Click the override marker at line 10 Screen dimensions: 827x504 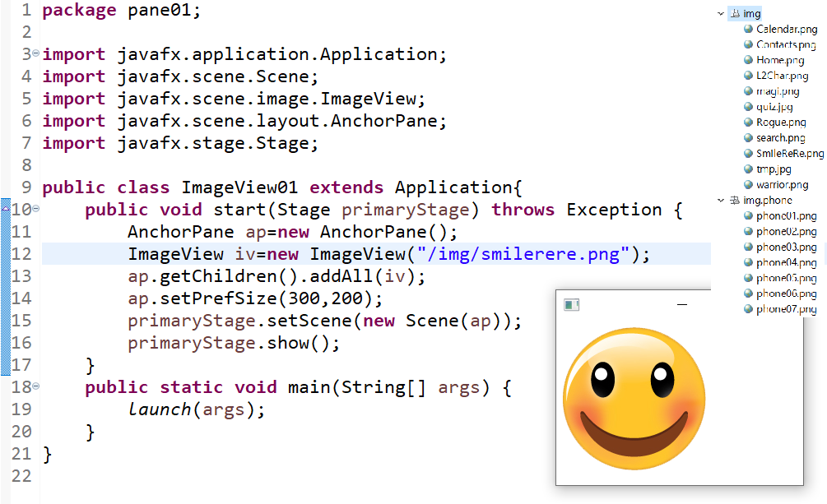pyautogui.click(x=5, y=209)
